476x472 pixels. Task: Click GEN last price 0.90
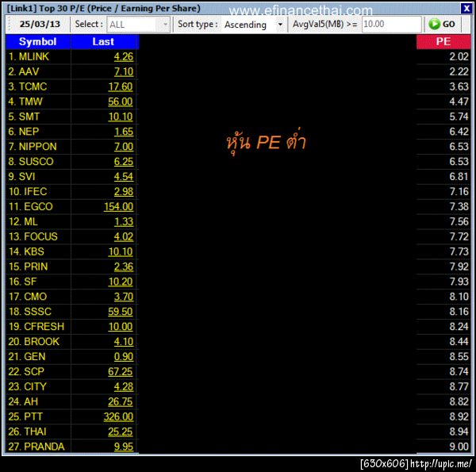point(124,357)
